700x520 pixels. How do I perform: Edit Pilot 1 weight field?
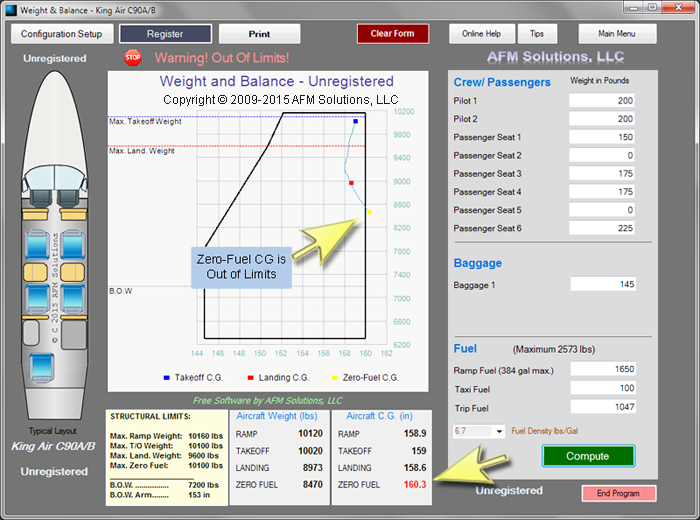[601, 100]
